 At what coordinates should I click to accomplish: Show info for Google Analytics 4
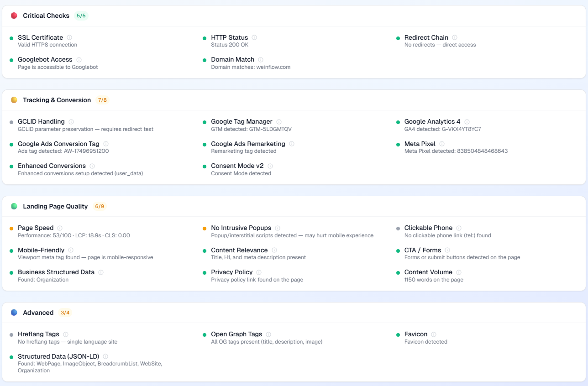coord(467,122)
